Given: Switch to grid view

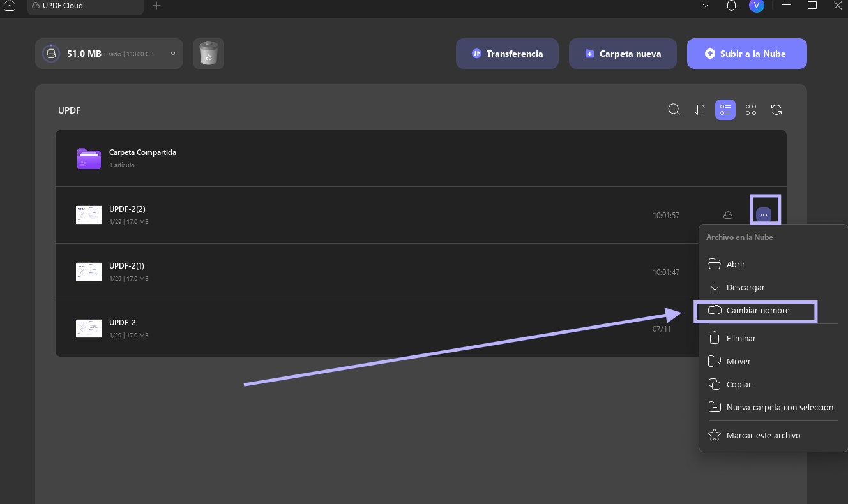Looking at the screenshot, I should [751, 110].
